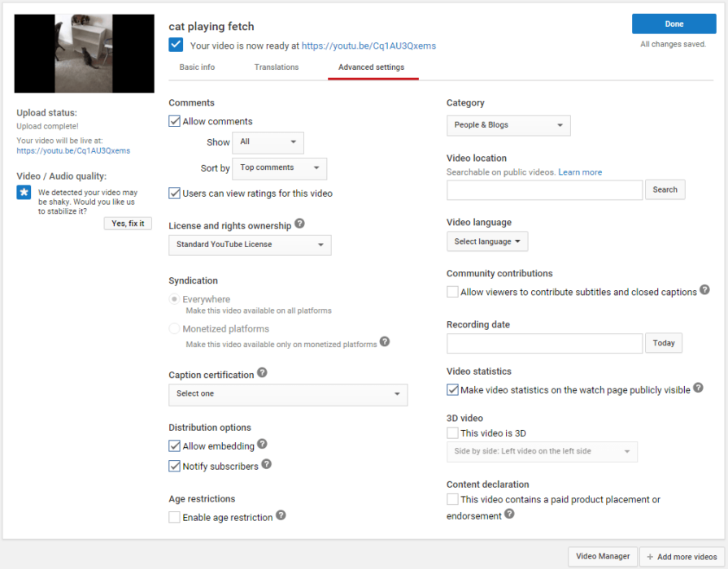Open the Sort by Top comments dropdown
The width and height of the screenshot is (728, 569).
click(x=279, y=168)
